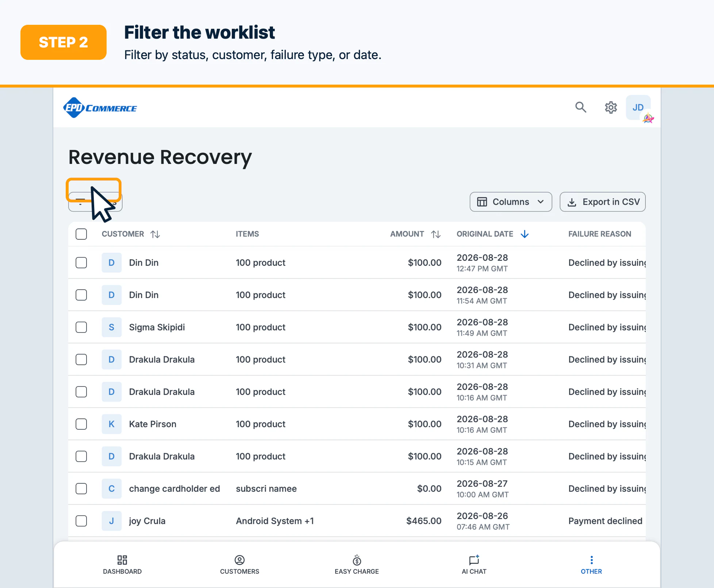The image size is (714, 588).
Task: Click the Revenue Recovery heading
Action: (160, 157)
